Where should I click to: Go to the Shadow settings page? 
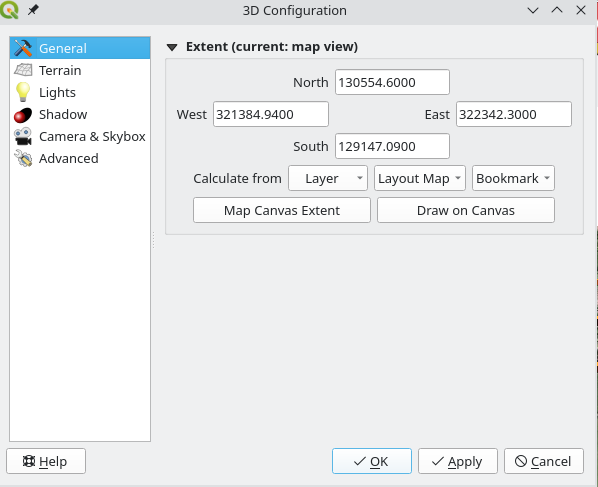pyautogui.click(x=80, y=114)
